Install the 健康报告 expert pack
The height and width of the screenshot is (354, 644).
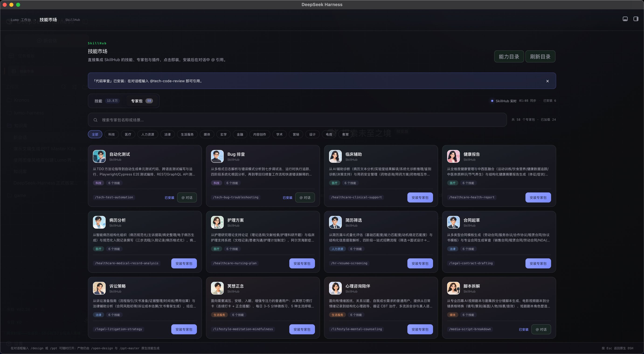538,198
